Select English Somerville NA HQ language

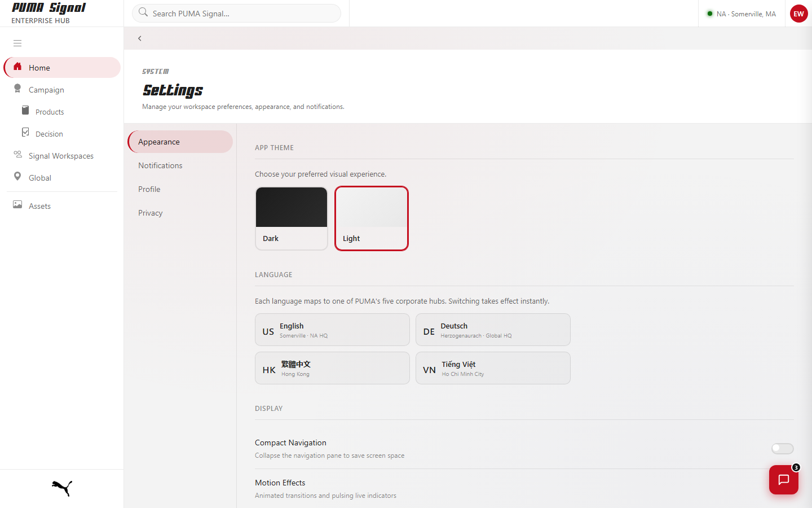332,330
